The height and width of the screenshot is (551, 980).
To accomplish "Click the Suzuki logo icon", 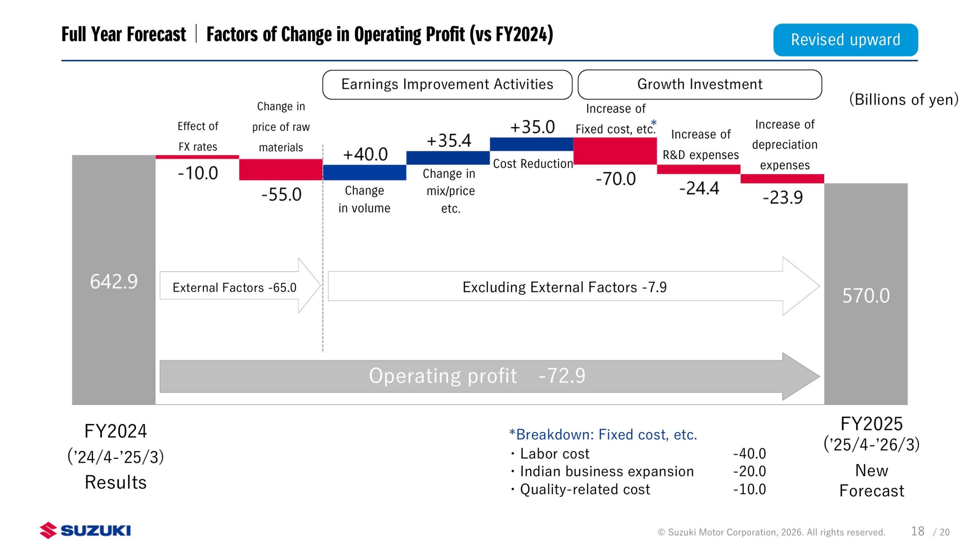I will [48, 530].
